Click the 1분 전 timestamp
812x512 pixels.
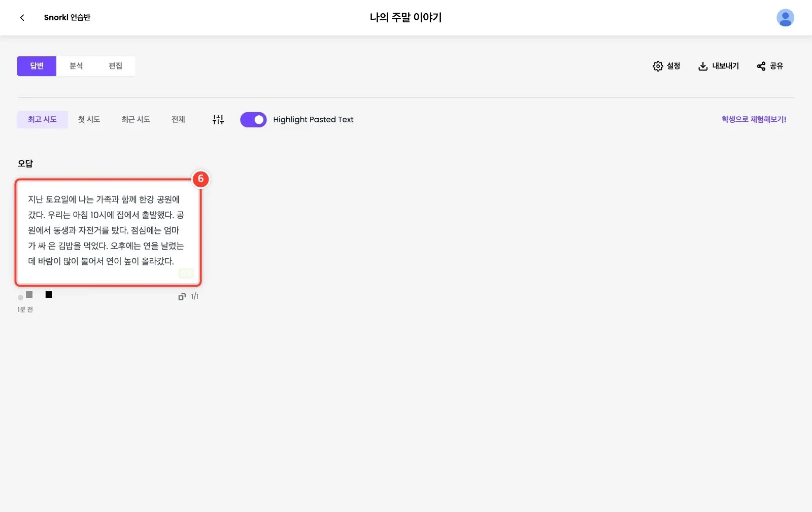(x=25, y=310)
